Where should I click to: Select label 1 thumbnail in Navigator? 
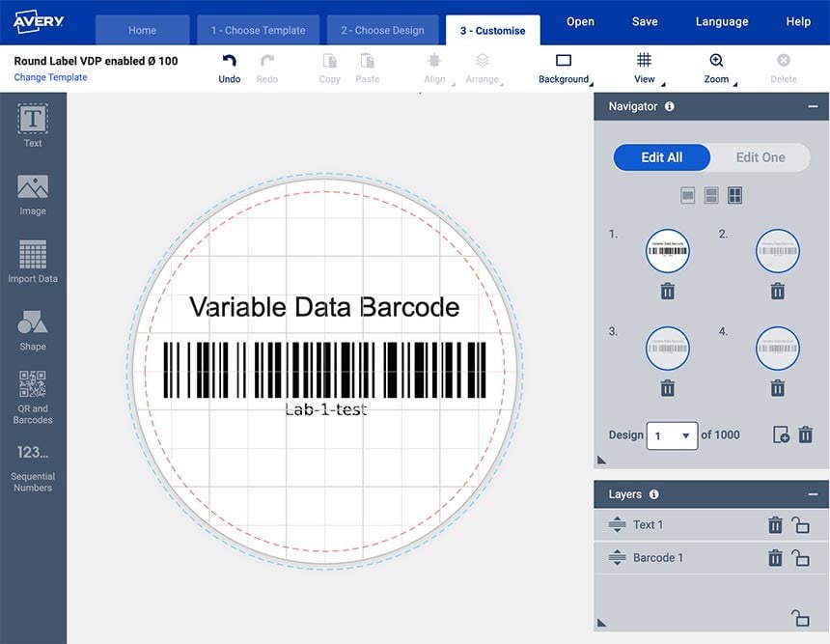point(668,251)
